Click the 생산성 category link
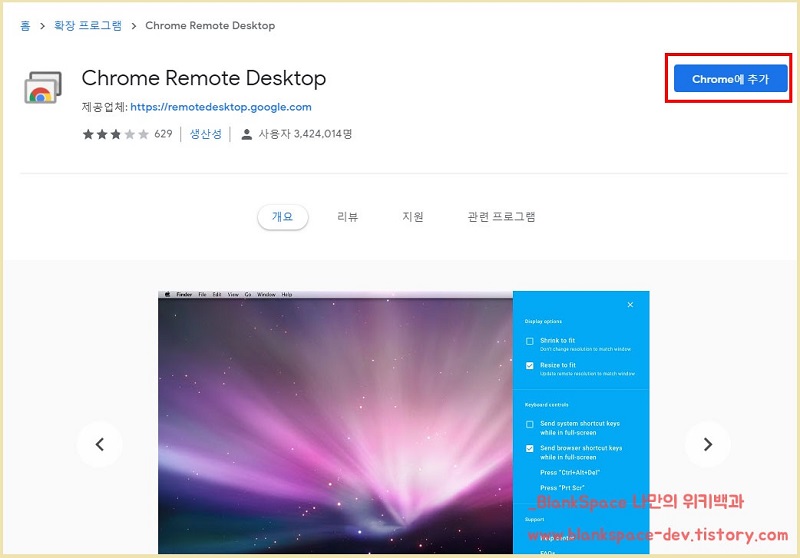The height and width of the screenshot is (558, 800). [x=206, y=134]
